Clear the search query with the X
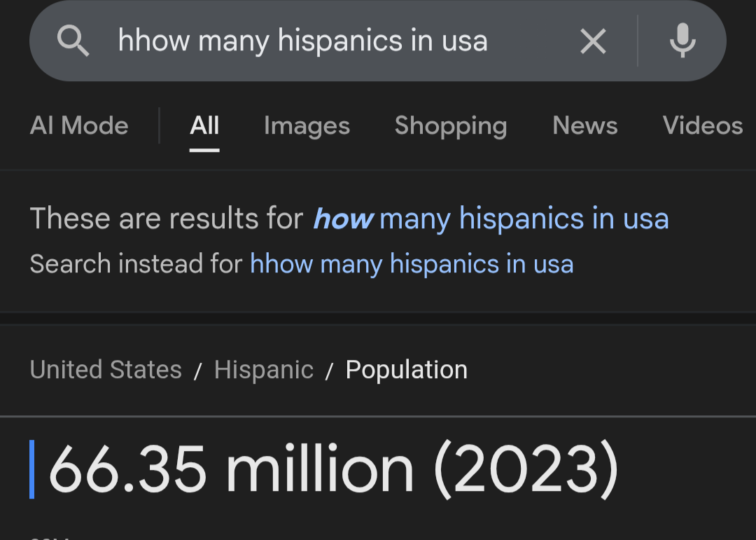The height and width of the screenshot is (540, 756). tap(593, 41)
